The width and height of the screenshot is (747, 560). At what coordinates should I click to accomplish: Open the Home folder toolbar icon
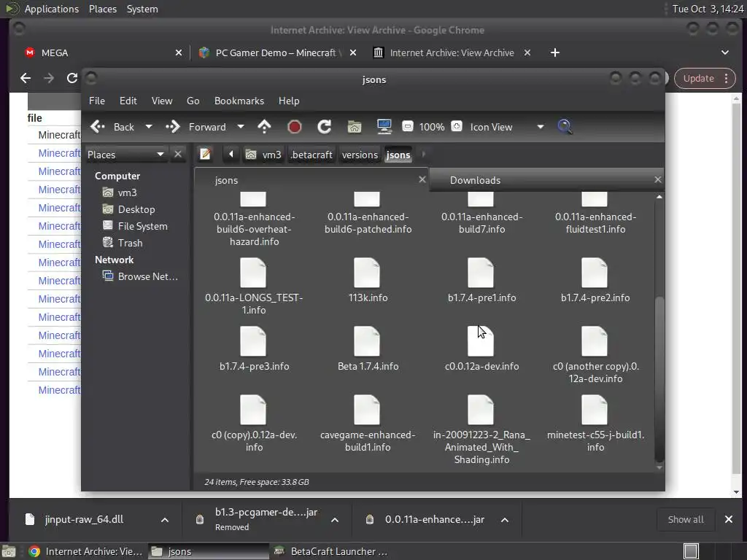354,127
